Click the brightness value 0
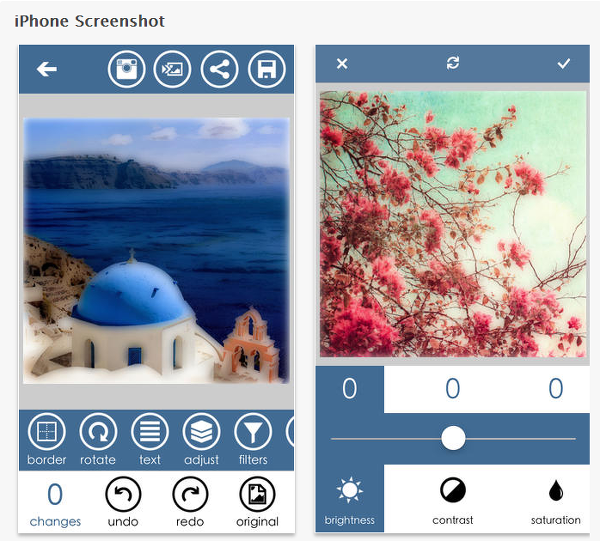Image resolution: width=600 pixels, height=541 pixels. tap(349, 389)
